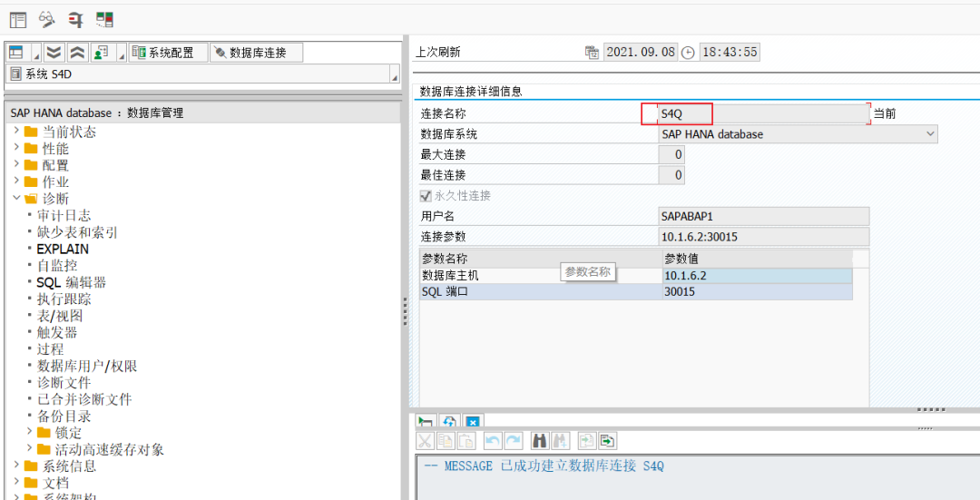The image size is (980, 500).
Task: Open 数据库连接 database connections
Action: 257,53
